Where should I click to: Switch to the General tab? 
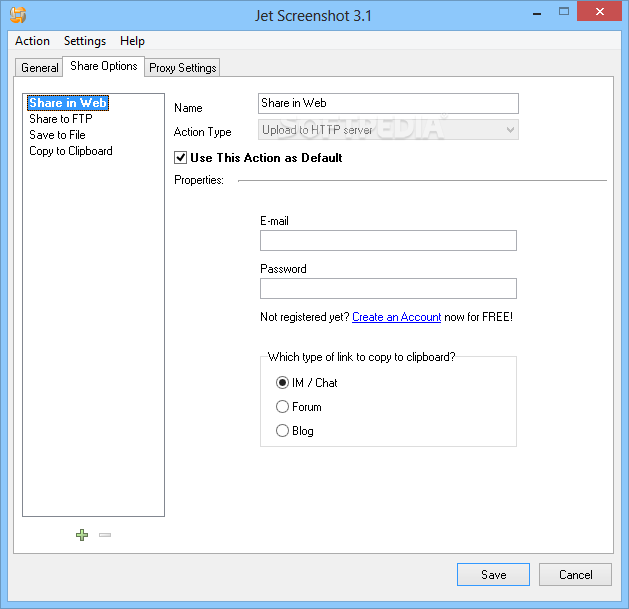coord(39,68)
